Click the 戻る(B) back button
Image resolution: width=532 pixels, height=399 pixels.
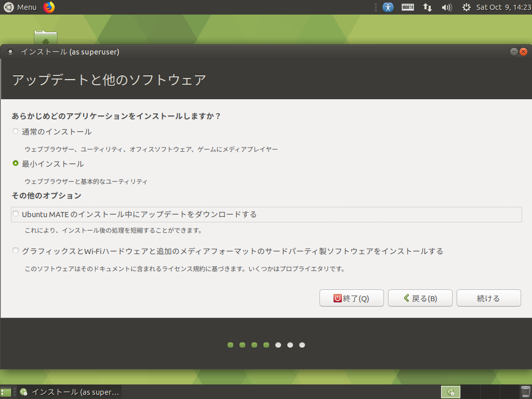tap(420, 298)
